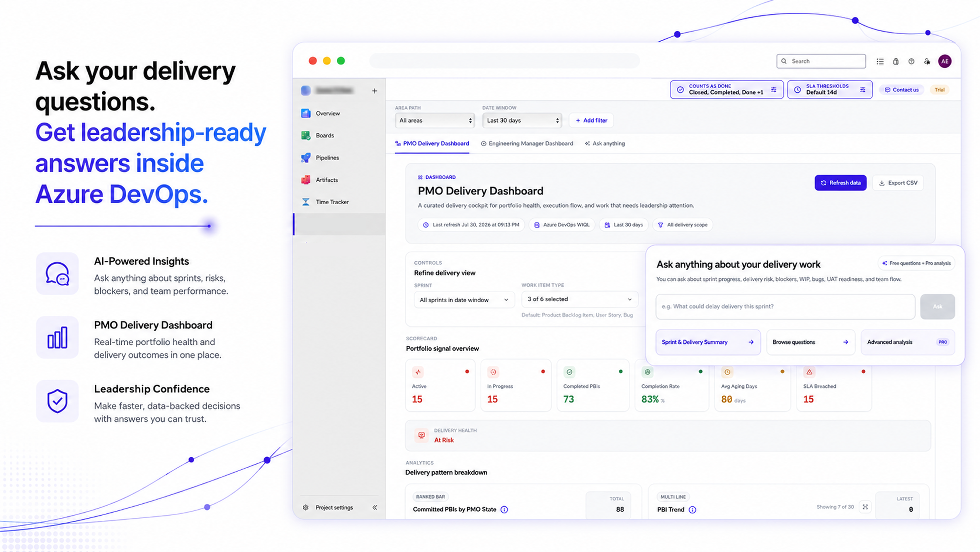Click the Azure DevOps WIQL chip
Screen dimensions: 980x552
coord(562,225)
